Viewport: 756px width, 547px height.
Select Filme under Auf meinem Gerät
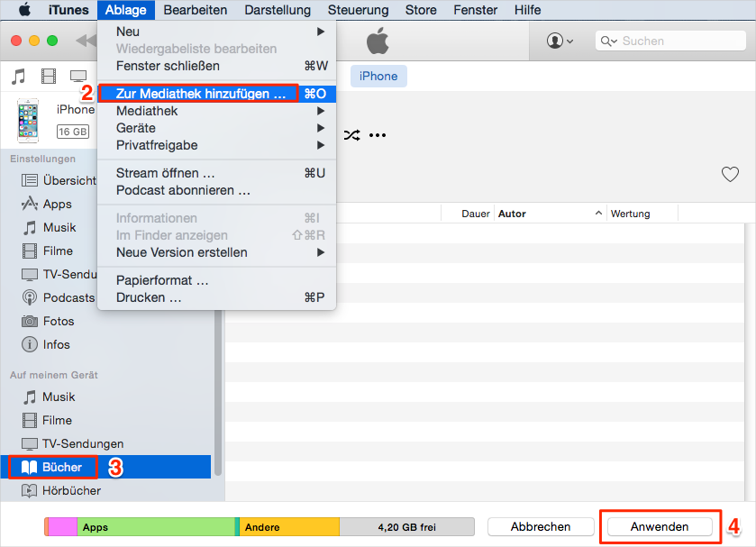point(47,420)
